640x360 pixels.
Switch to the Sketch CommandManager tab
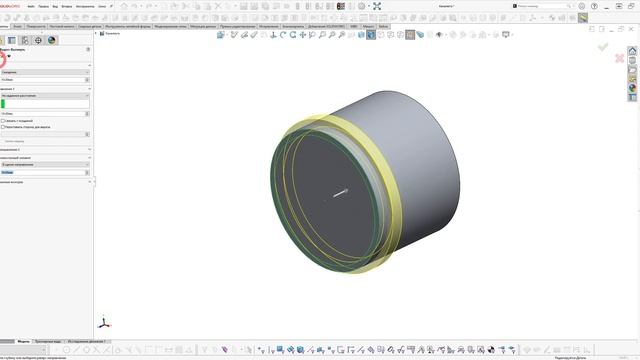click(x=17, y=26)
